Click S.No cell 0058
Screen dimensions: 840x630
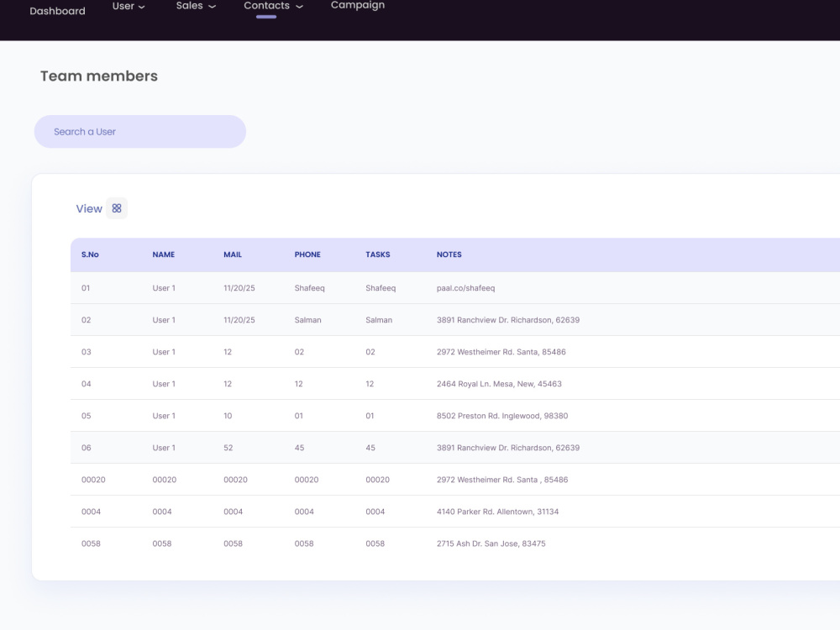pos(91,543)
